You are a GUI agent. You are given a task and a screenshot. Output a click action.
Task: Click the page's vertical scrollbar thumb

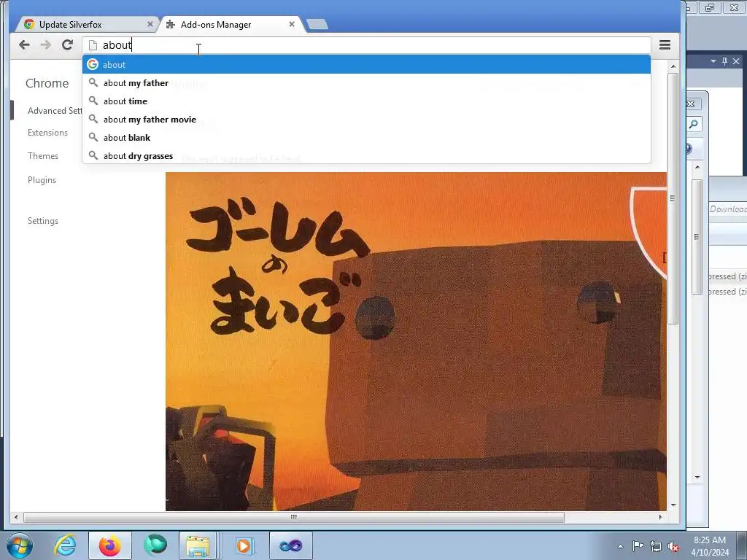[673, 198]
